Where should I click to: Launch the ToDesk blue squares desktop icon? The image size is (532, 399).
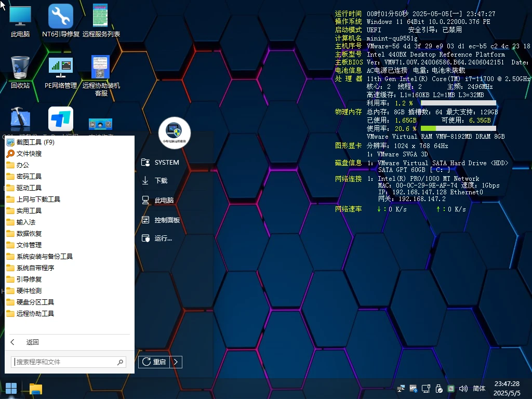point(61,119)
